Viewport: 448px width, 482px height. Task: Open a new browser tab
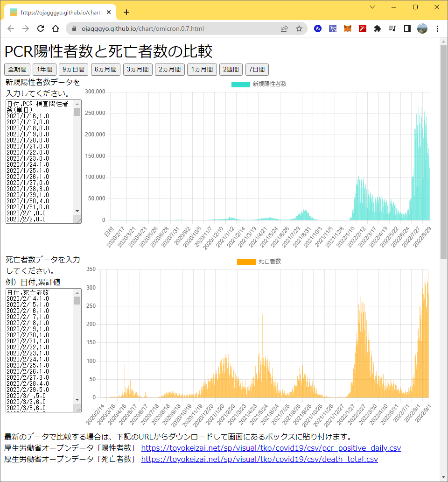pos(126,12)
